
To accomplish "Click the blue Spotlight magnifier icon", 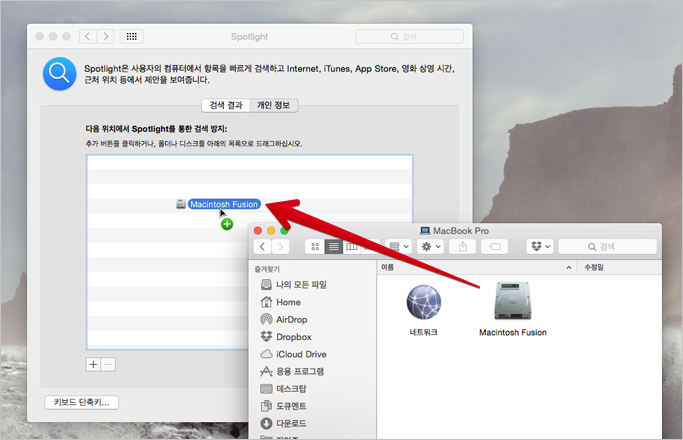I will click(x=60, y=74).
